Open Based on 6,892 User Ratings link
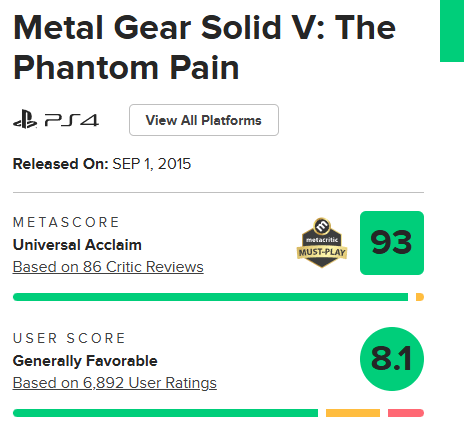Image resolution: width=464 pixels, height=435 pixels. coord(115,383)
